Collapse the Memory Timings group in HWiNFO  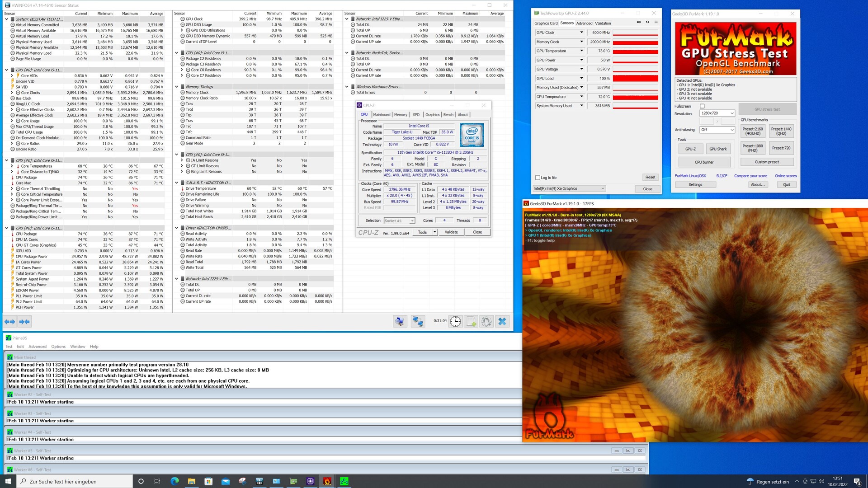pos(177,87)
